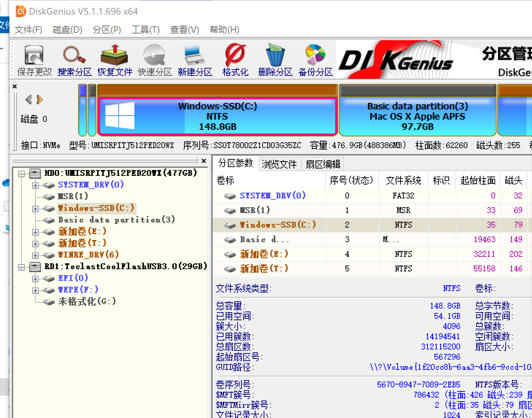Click the 文件系统 column header

[403, 181]
